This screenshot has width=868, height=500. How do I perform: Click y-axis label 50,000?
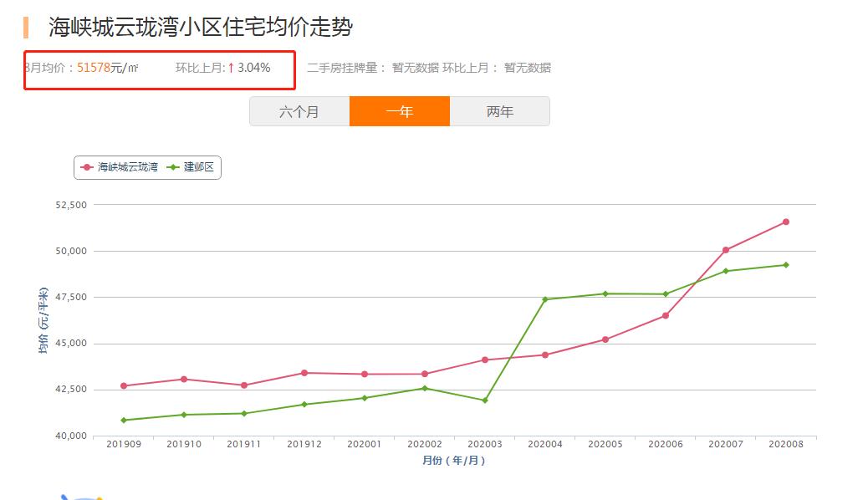[x=71, y=251]
